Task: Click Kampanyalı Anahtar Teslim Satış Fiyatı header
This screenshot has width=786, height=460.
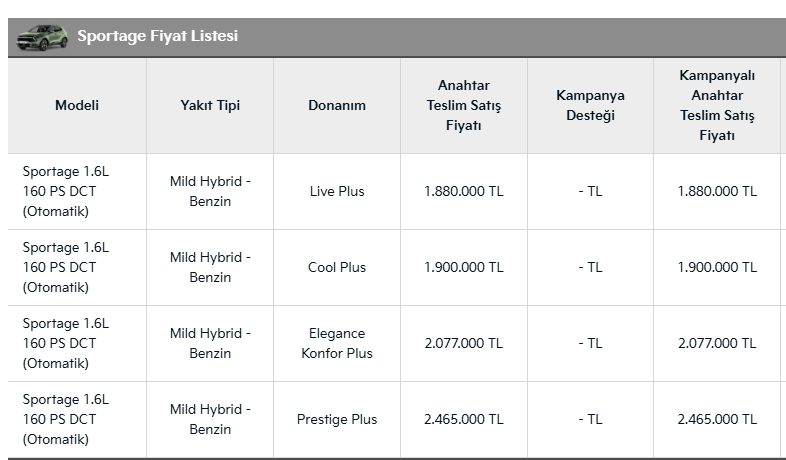Action: [717, 105]
